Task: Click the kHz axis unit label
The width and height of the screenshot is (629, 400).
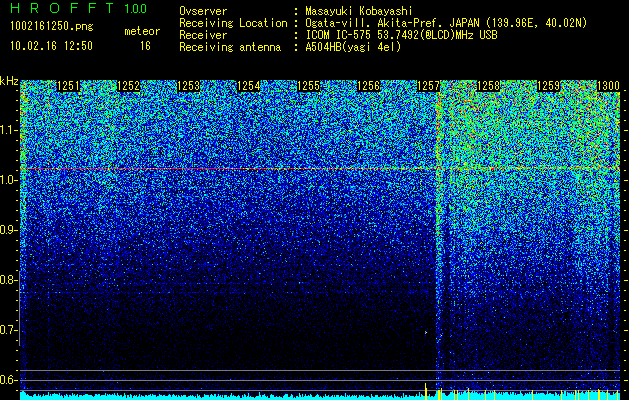Action: pos(9,81)
